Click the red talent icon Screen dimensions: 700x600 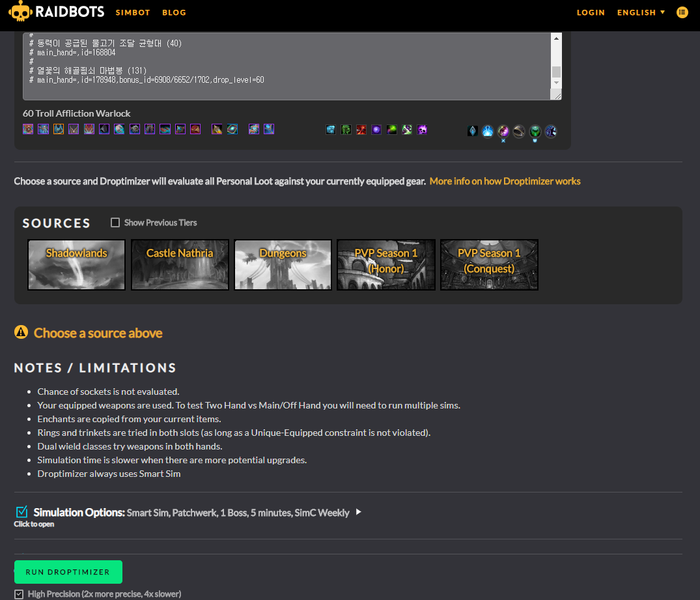[x=361, y=130]
